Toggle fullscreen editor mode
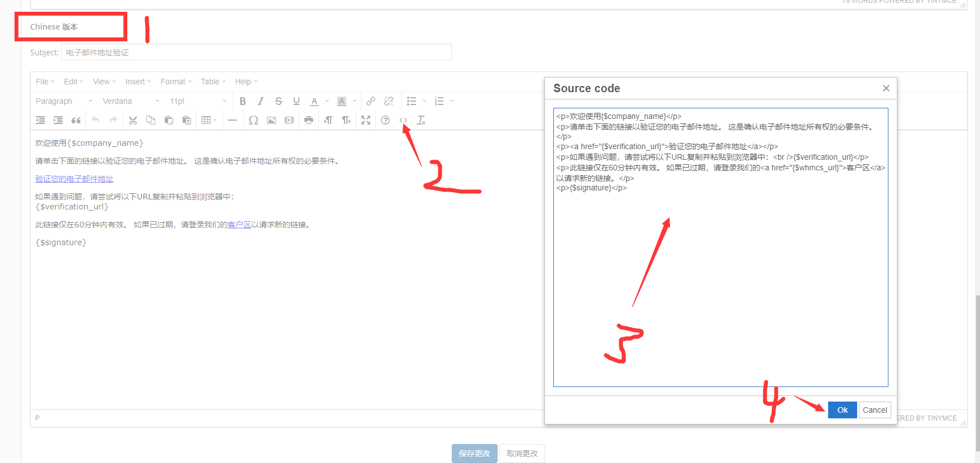The image size is (980, 463). [366, 120]
